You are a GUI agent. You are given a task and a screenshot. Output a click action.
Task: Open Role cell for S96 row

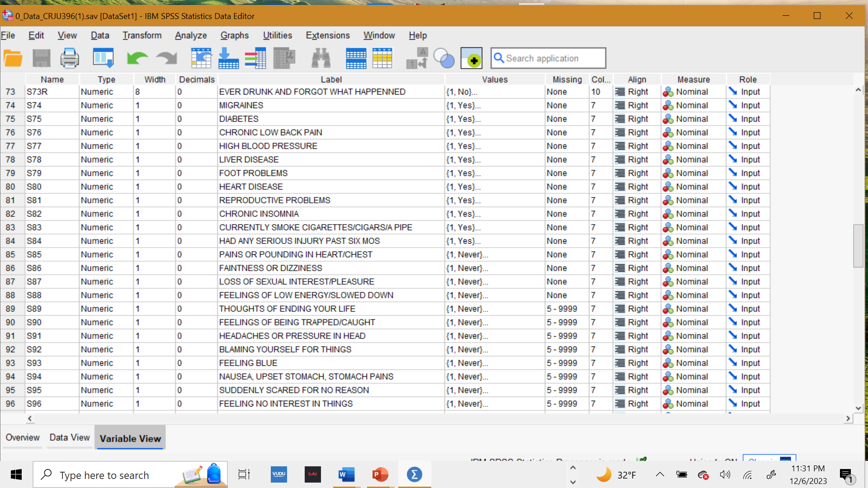(748, 404)
